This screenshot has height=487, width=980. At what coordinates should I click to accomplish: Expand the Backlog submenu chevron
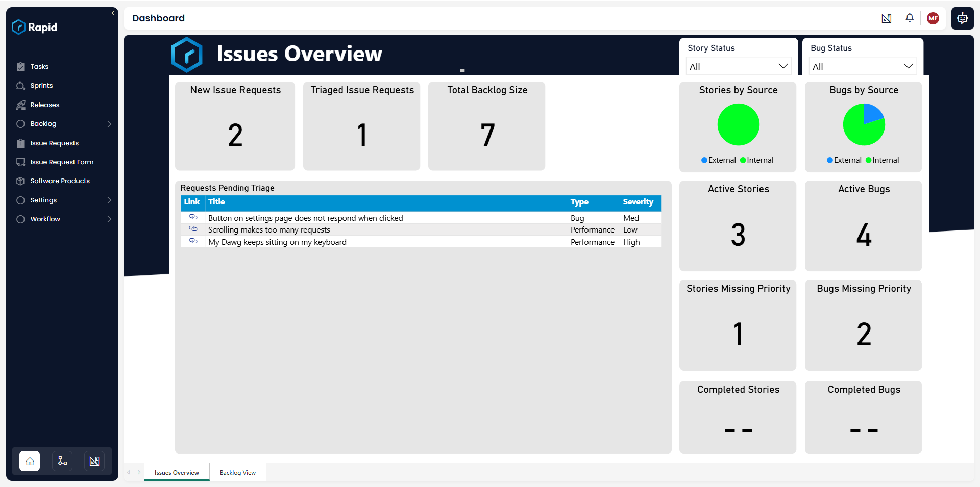[109, 124]
